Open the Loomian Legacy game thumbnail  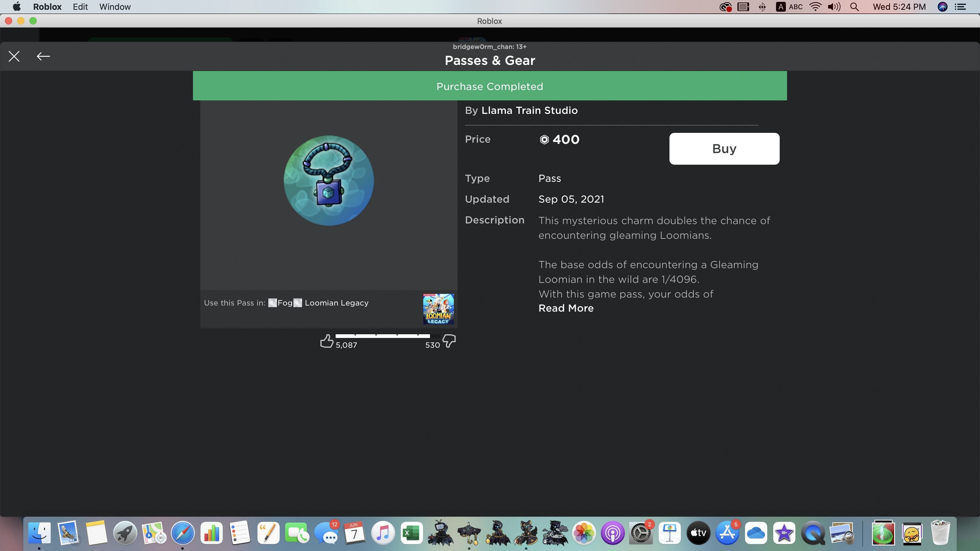click(438, 309)
